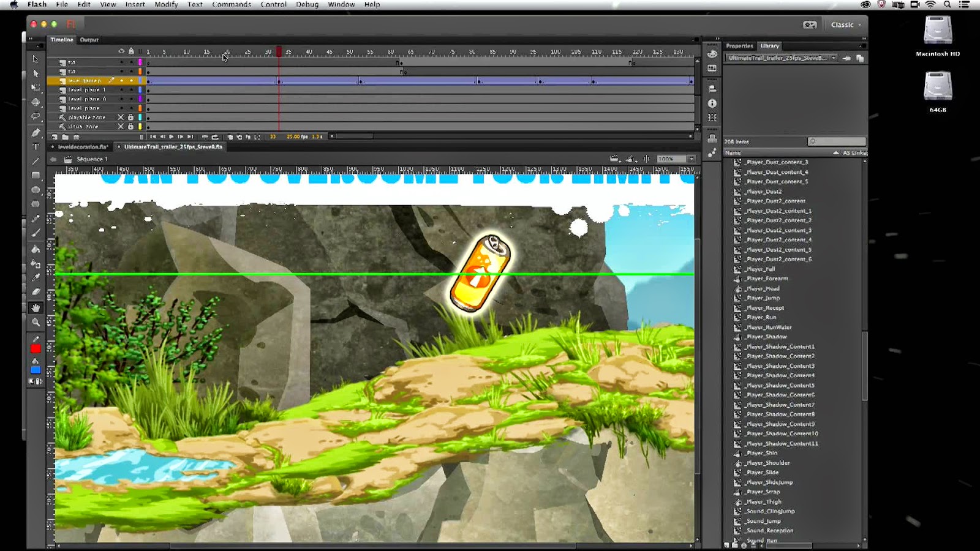This screenshot has height=551, width=980.
Task: Toggle outline color of first txt layer
Action: pyautogui.click(x=140, y=62)
